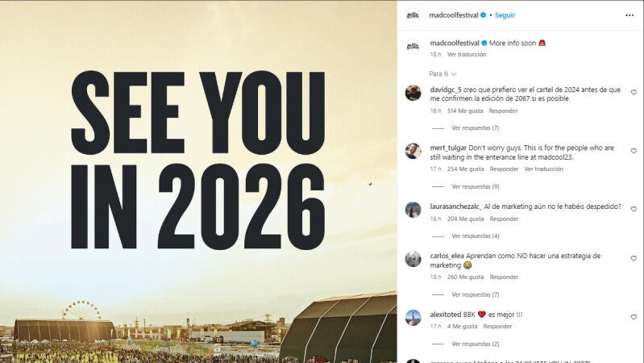Click the madcoolfestival header profile avatar

(x=413, y=15)
